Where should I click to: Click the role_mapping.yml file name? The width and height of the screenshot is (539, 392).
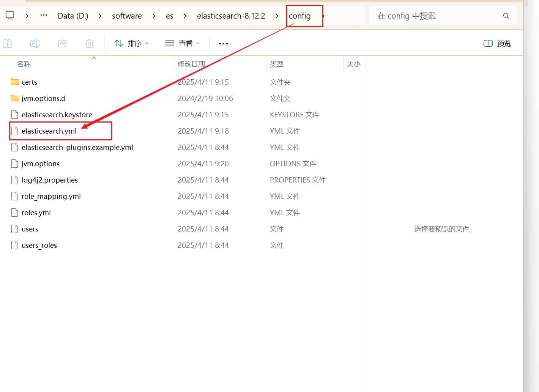51,196
